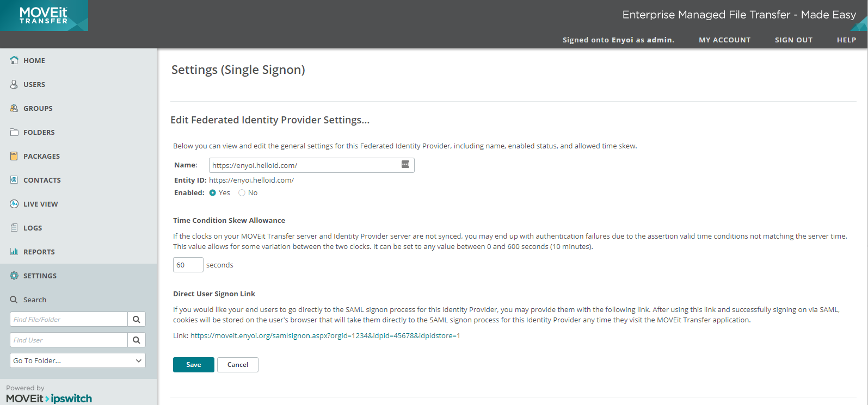Screen dimensions: 868x405
Task: Click the Find File/Folder magnifier button
Action: tap(137, 319)
